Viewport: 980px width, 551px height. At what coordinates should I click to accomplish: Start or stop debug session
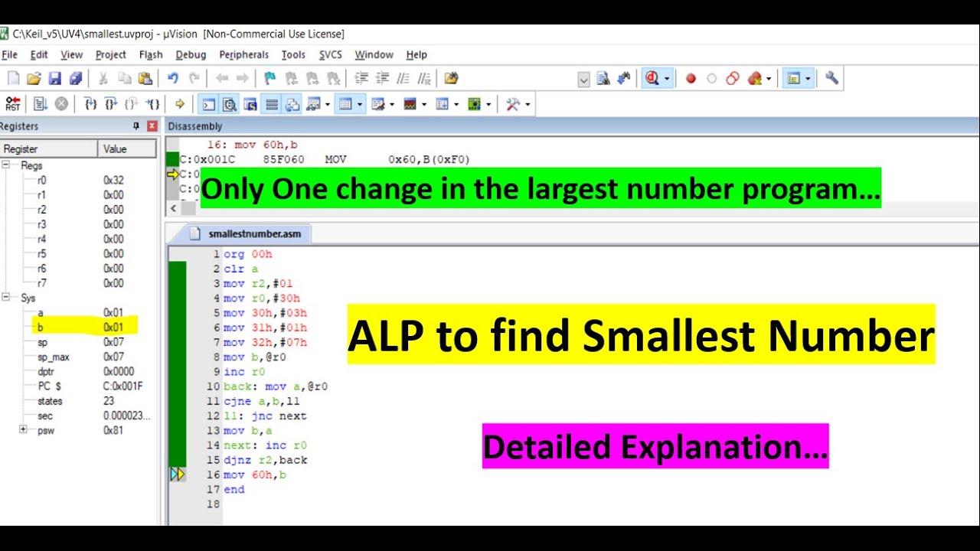(653, 78)
